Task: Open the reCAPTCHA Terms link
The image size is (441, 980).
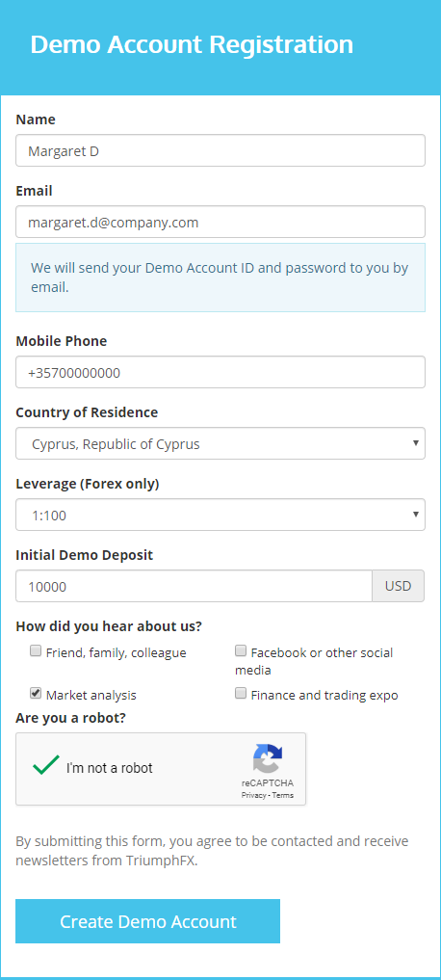Action: tap(282, 796)
